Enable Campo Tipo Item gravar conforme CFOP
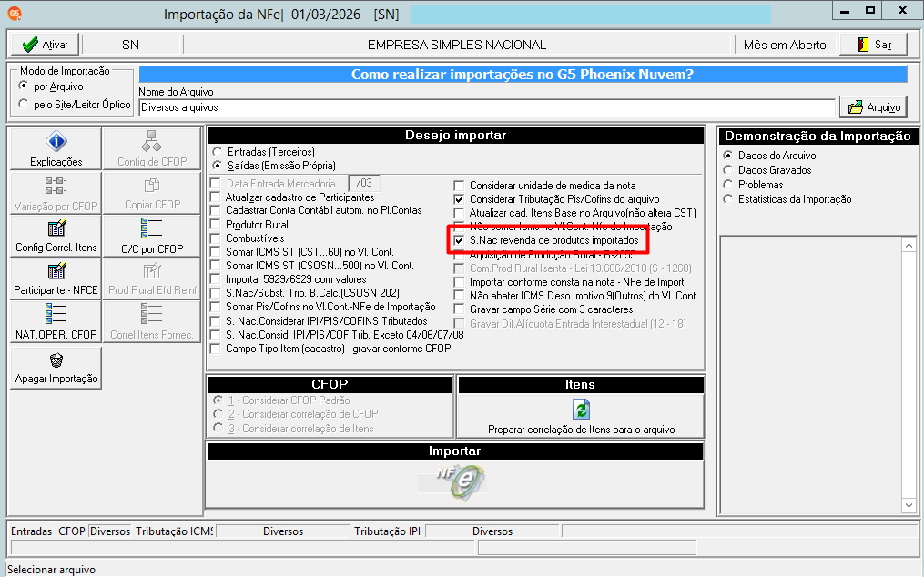The width and height of the screenshot is (924, 577). 216,349
